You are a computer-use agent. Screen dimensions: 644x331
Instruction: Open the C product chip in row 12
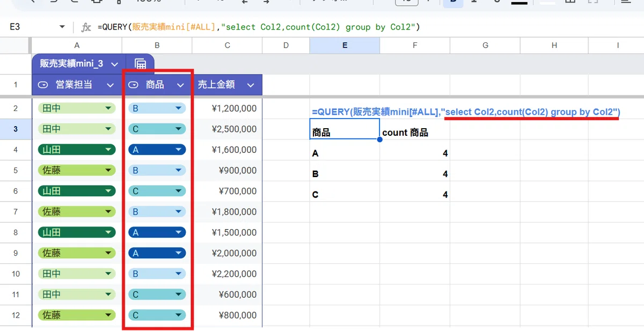(157, 315)
